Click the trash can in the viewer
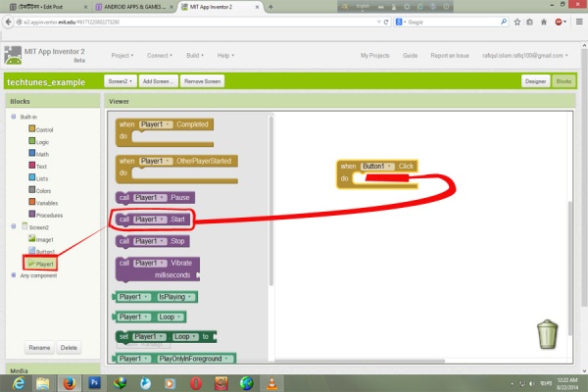The image size is (588, 392). (547, 334)
